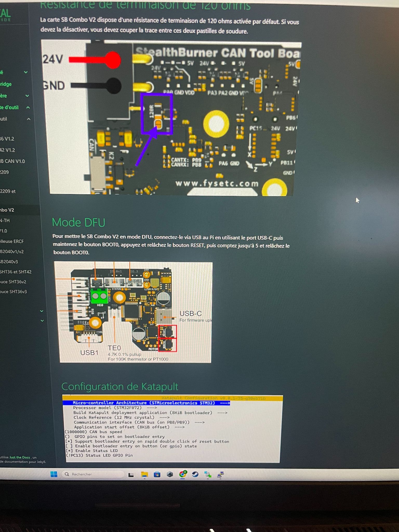Switch to Chrome in the taskbar
This screenshot has width=399, height=532.
(183, 474)
